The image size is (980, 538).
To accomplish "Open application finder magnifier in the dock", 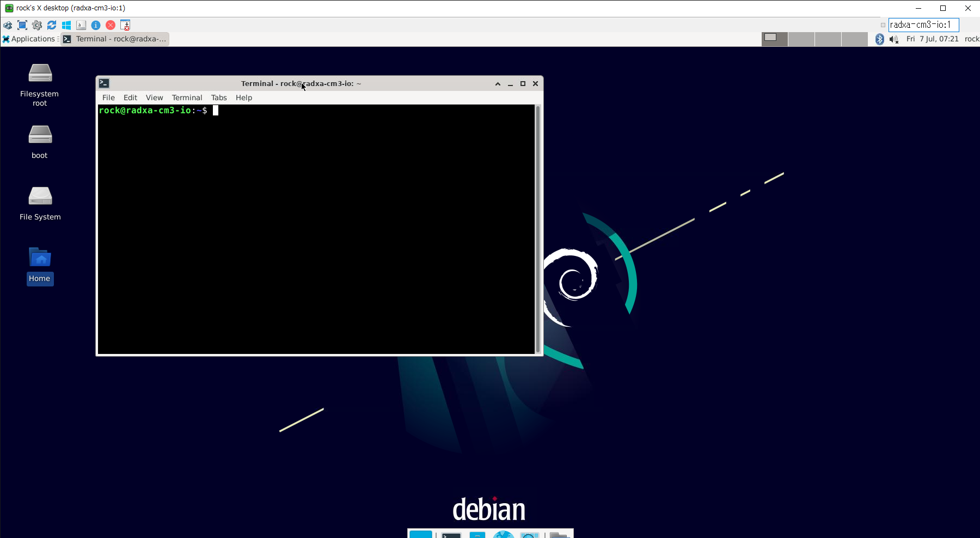I will point(530,534).
